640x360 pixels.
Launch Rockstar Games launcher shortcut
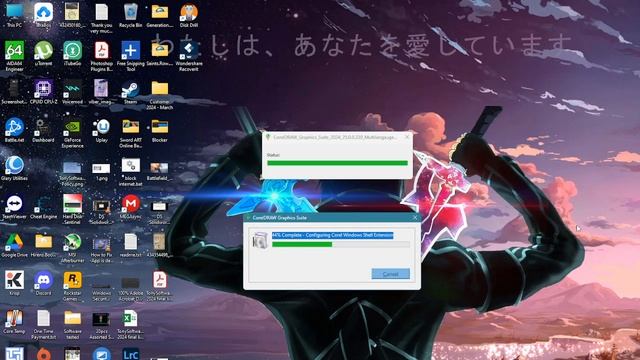click(x=72, y=286)
